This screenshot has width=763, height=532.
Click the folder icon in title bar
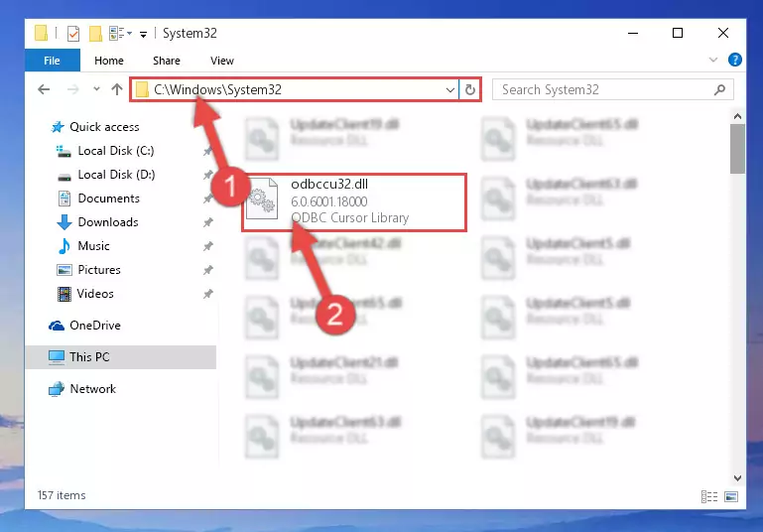[x=42, y=33]
